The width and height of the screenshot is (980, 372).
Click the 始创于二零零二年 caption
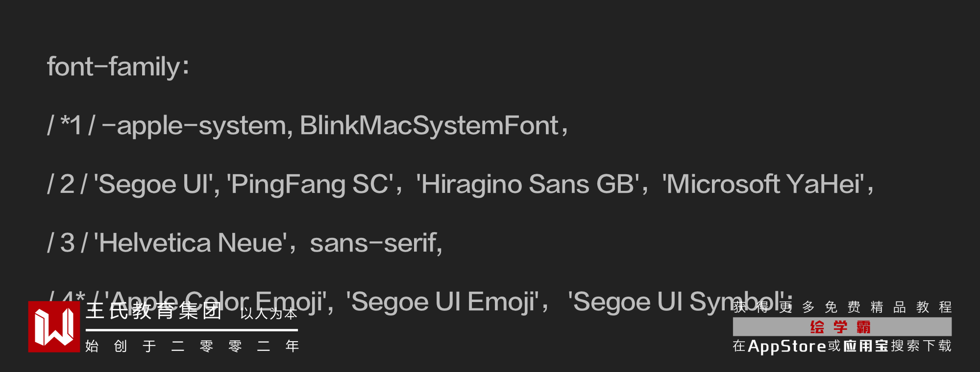(192, 347)
